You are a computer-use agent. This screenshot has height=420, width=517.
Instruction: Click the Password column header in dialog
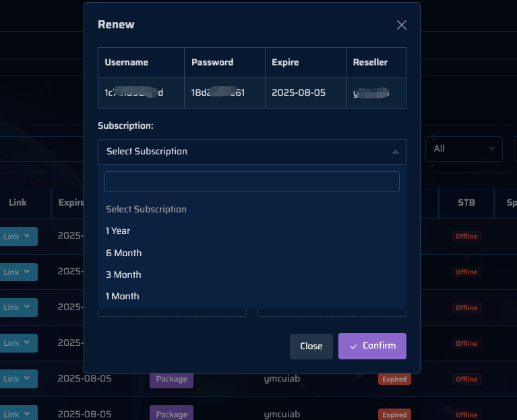click(224, 63)
